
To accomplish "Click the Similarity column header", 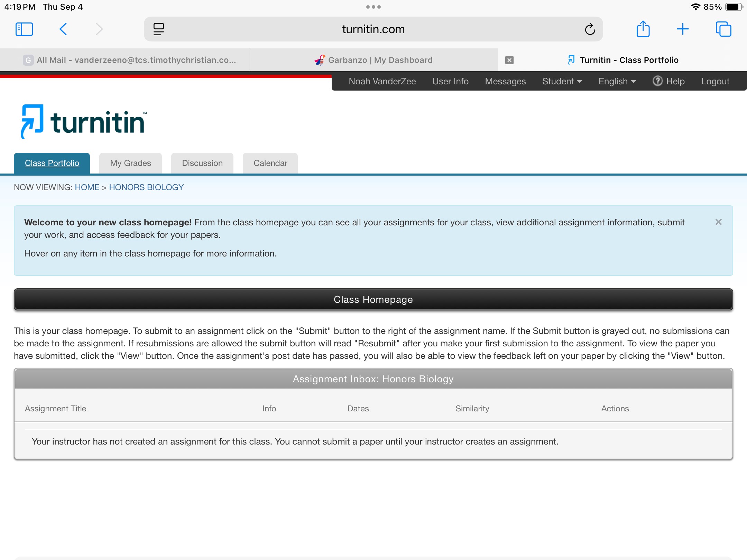I will point(472,409).
